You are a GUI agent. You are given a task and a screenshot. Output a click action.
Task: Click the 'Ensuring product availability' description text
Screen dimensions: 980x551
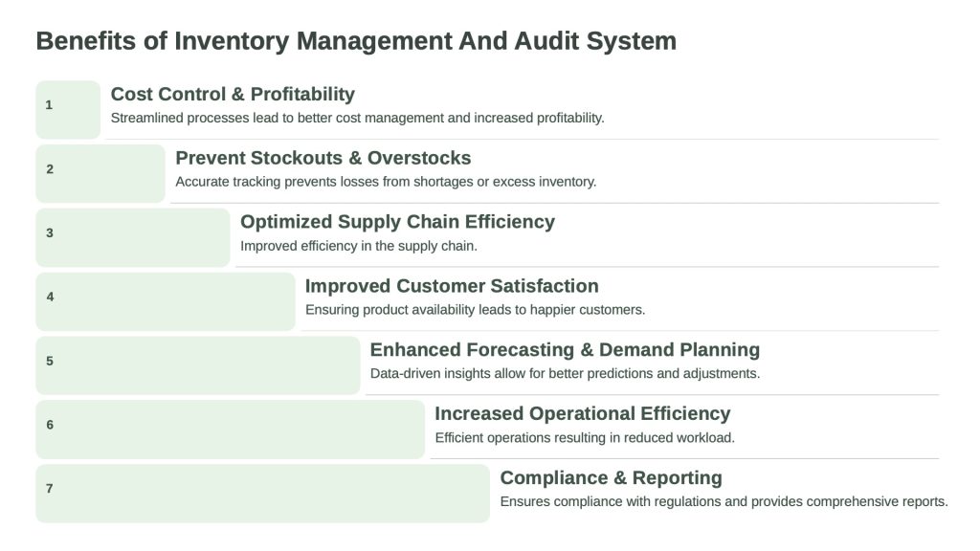[475, 310]
